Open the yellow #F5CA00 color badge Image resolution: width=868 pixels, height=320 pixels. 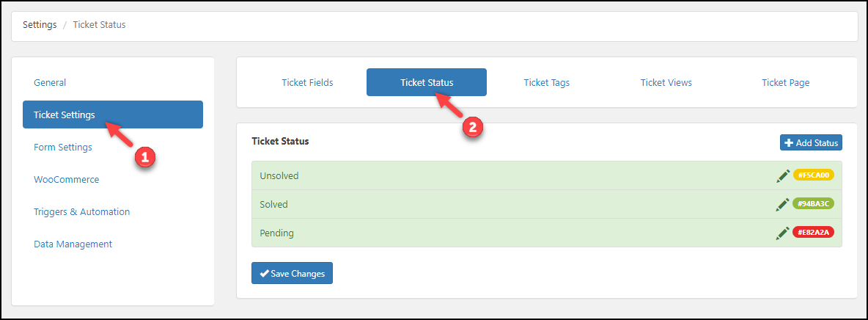[814, 175]
